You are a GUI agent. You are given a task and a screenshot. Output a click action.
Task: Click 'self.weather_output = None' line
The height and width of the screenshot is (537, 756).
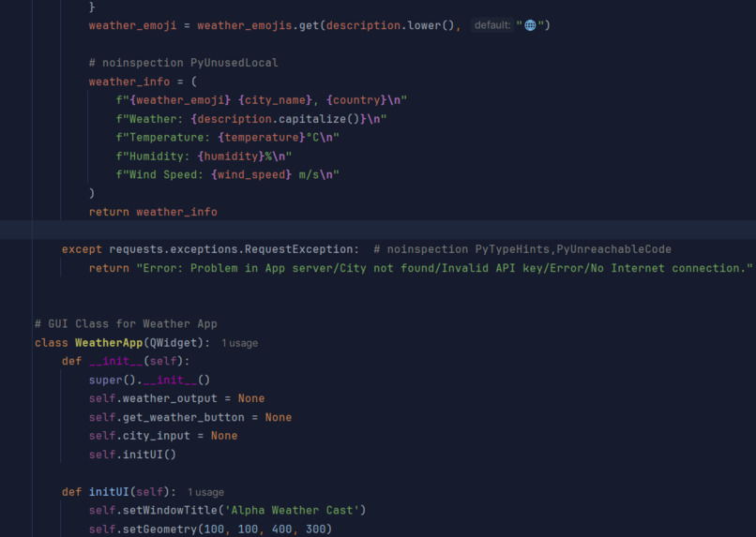click(176, 399)
